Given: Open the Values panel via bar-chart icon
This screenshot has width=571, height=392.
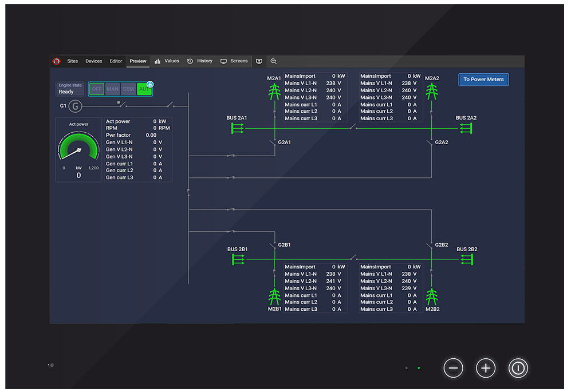Looking at the screenshot, I should click(157, 61).
